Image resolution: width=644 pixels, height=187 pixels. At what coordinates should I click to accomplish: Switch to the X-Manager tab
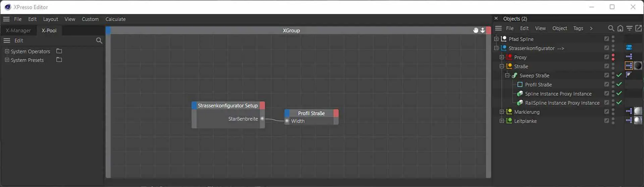(18, 30)
